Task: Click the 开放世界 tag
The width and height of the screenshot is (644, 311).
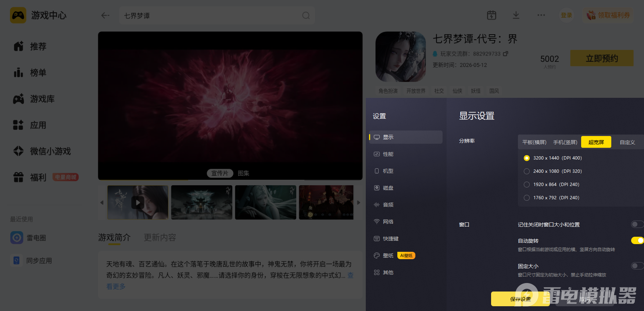Action: pos(416,91)
